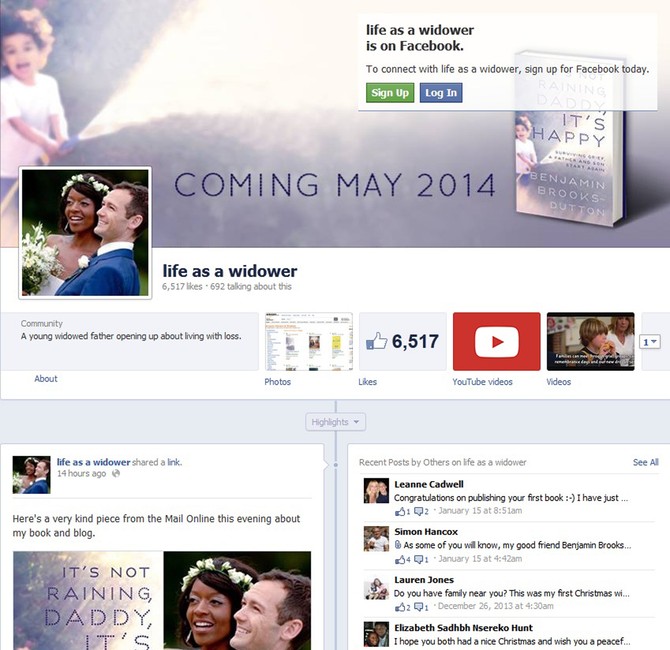
Task: Click 'life as a widower' post author name
Action: tap(94, 462)
